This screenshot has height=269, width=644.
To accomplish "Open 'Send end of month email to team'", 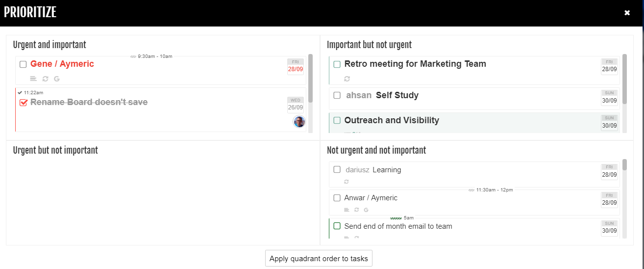I will point(398,226).
